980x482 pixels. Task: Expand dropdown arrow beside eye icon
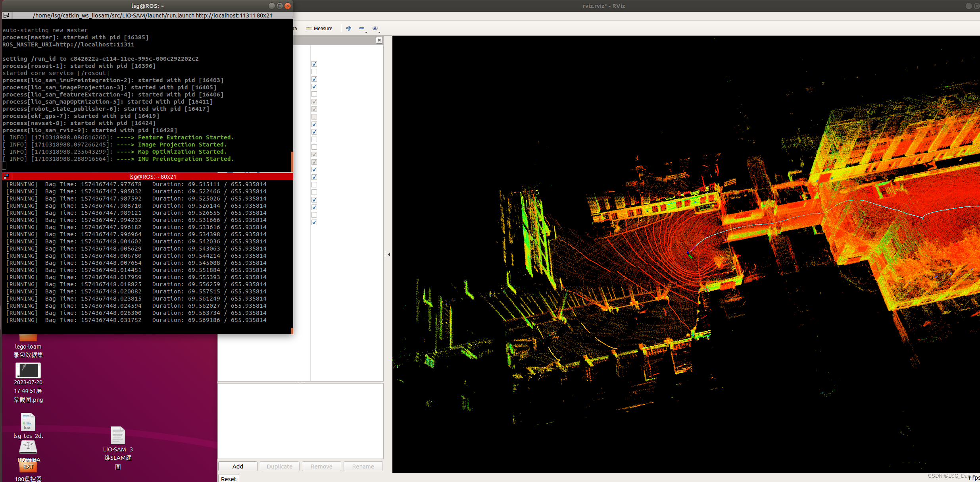(x=379, y=32)
